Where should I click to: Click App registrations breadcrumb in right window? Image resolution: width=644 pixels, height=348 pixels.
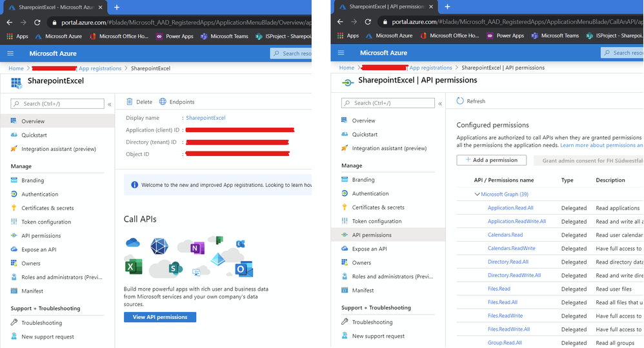pyautogui.click(x=430, y=68)
